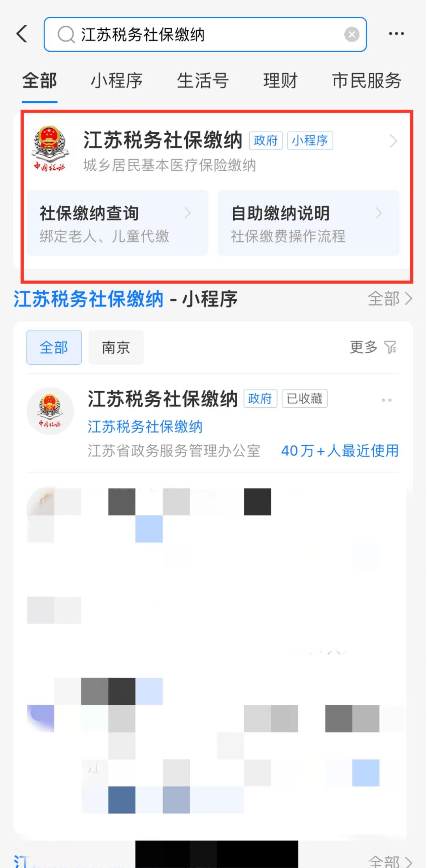The image size is (426, 868).
Task: Open 全部 link beside 小程序 heading
Action: [390, 299]
